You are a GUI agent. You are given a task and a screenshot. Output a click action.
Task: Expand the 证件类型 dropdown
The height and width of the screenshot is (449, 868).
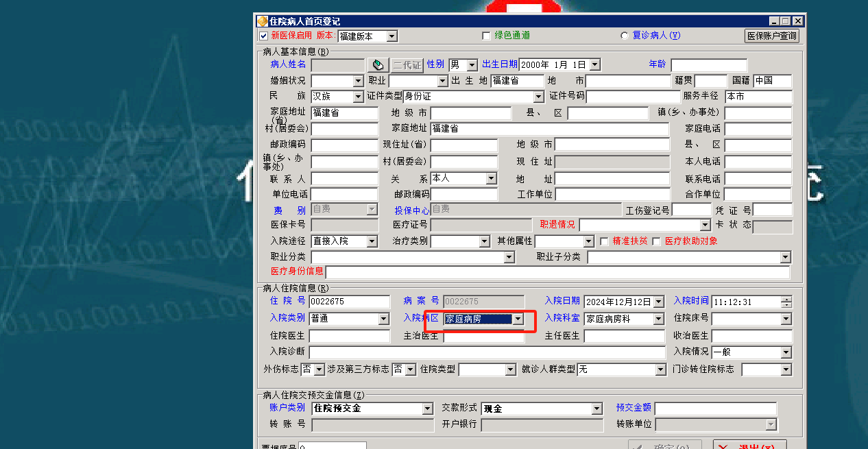click(538, 97)
